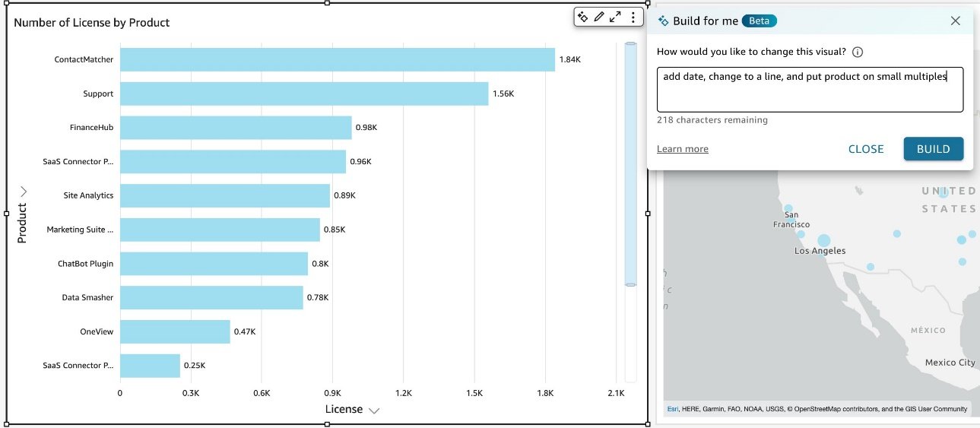
Task: Click the Data Smasher axis label
Action: pyautogui.click(x=87, y=298)
